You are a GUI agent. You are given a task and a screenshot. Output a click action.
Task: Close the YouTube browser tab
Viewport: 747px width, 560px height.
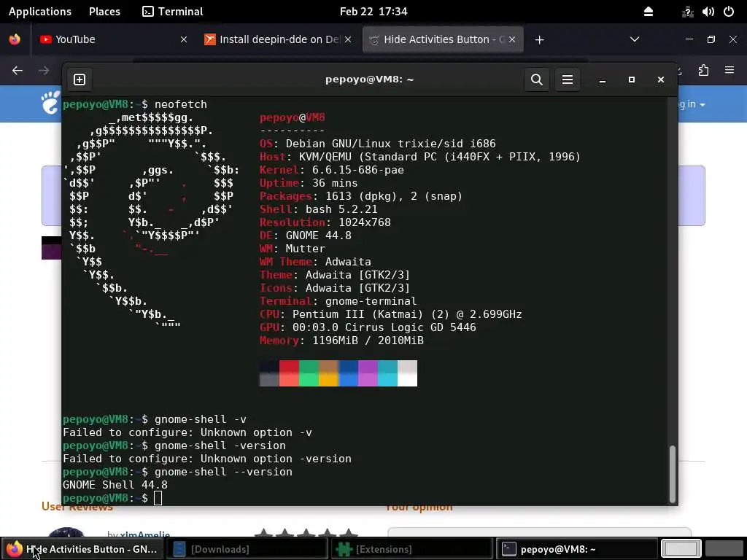[x=184, y=39]
